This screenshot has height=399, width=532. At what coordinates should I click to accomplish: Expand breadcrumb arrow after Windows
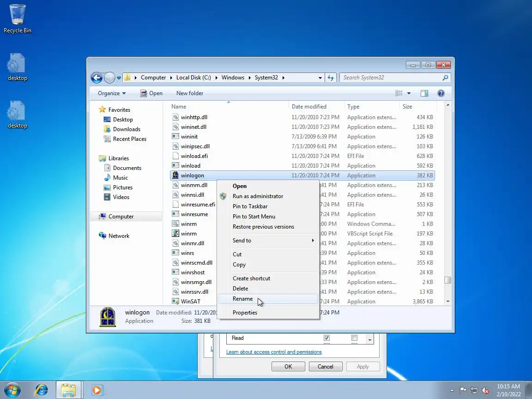click(250, 78)
